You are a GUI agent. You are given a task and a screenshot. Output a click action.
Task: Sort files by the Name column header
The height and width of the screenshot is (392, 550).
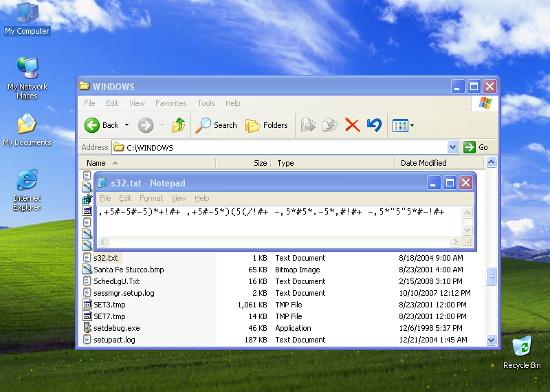point(147,163)
